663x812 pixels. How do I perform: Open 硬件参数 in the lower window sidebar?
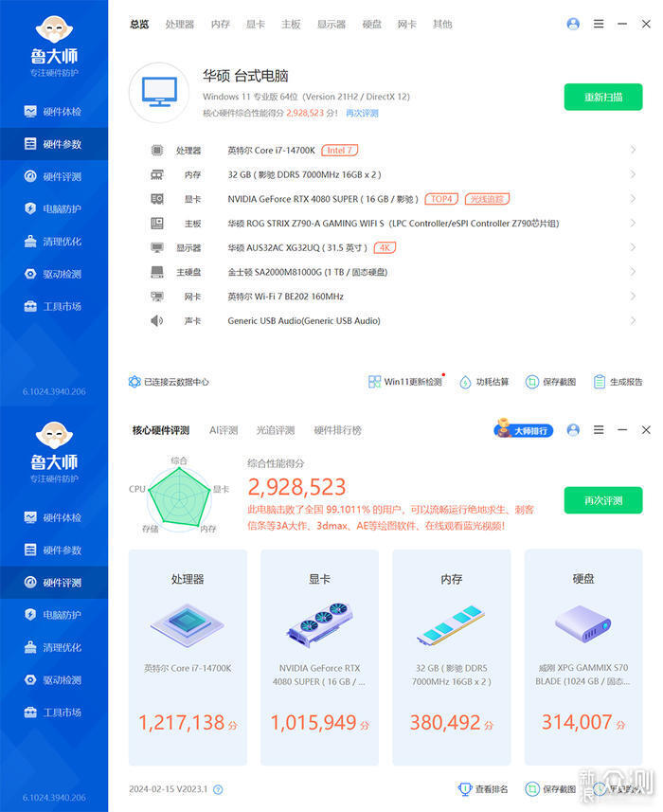[54, 550]
